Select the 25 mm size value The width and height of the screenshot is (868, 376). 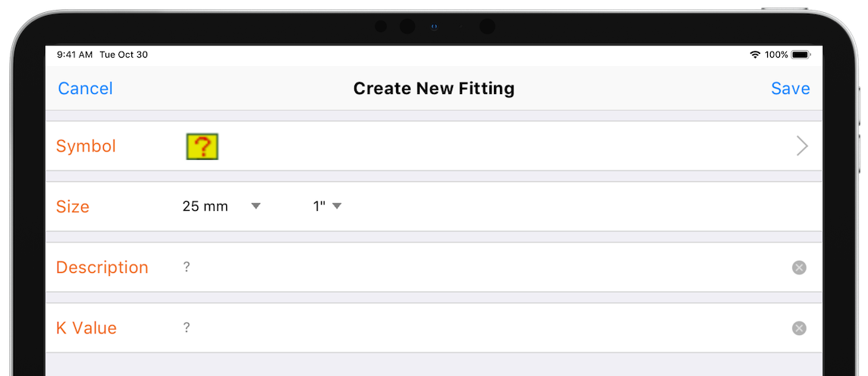coord(206,207)
